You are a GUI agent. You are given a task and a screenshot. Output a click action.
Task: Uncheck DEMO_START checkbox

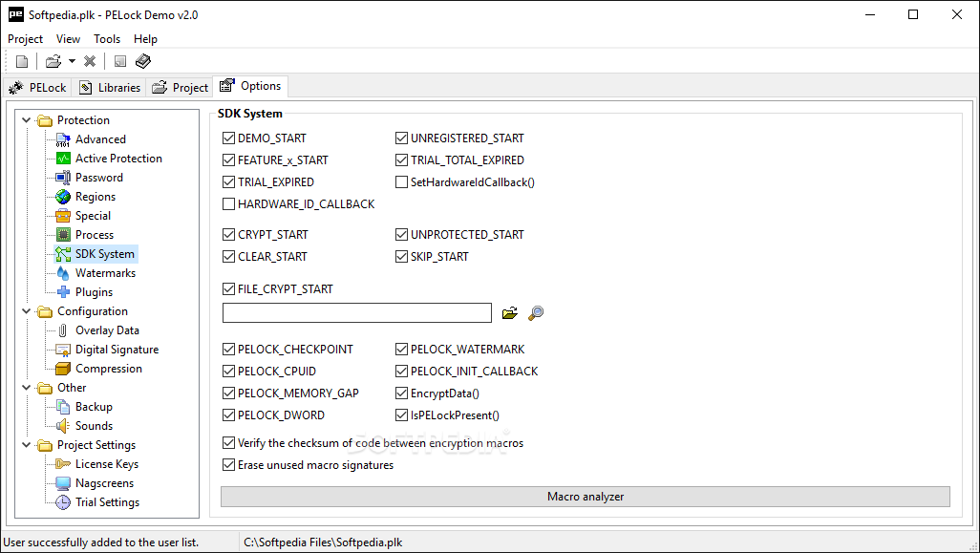point(228,138)
